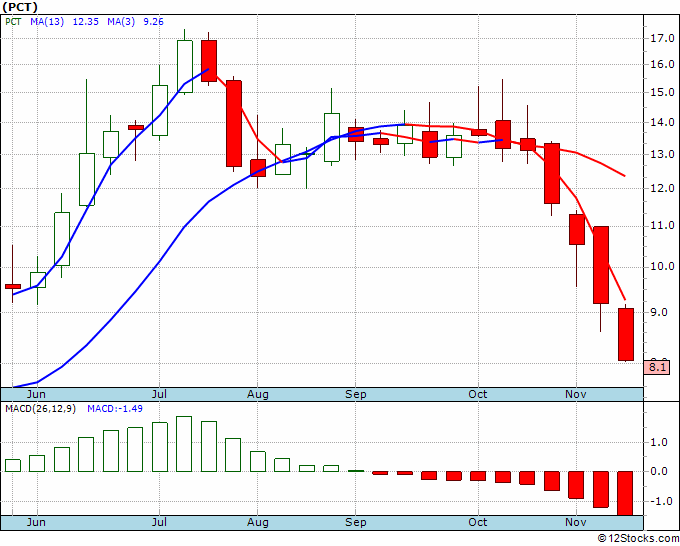Viewport: 680px width, 546px height.
Task: Select the last red MACD histogram bar
Action: [x=625, y=493]
